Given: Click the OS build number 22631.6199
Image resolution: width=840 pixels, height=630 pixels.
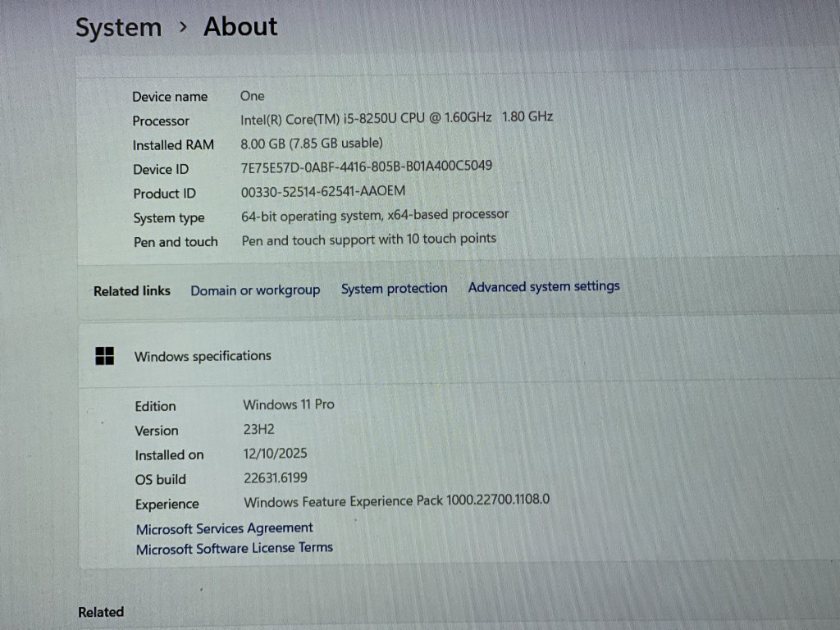Looking at the screenshot, I should [275, 477].
